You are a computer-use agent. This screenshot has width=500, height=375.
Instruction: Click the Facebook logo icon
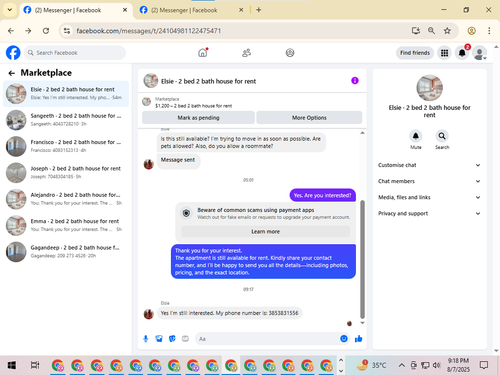coord(13,53)
